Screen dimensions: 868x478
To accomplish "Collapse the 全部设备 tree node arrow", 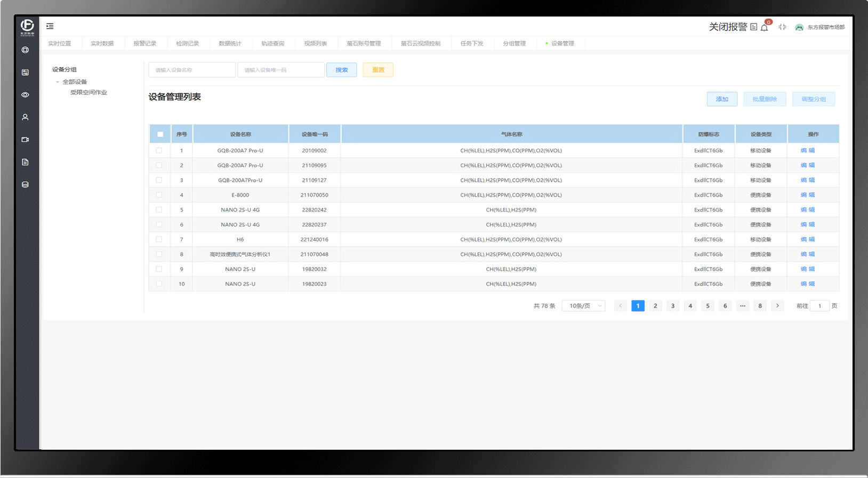I will 58,82.
